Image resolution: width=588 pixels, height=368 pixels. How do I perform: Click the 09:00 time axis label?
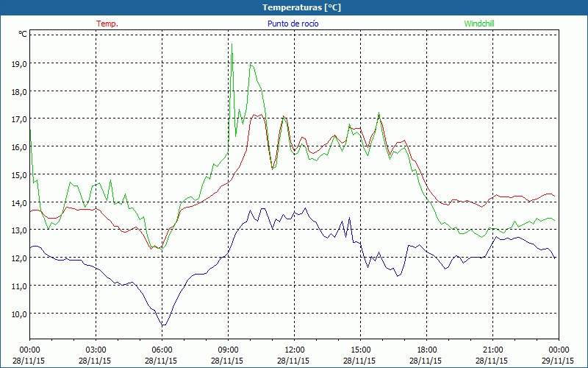[x=229, y=350]
